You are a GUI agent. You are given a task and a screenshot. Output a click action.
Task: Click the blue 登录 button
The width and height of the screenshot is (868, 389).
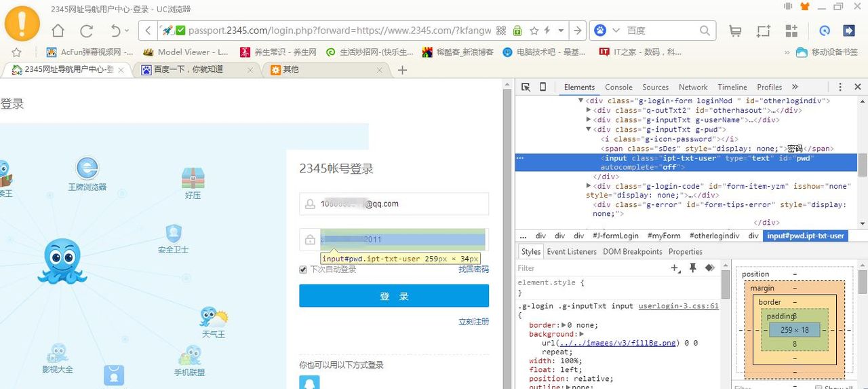[x=394, y=296]
